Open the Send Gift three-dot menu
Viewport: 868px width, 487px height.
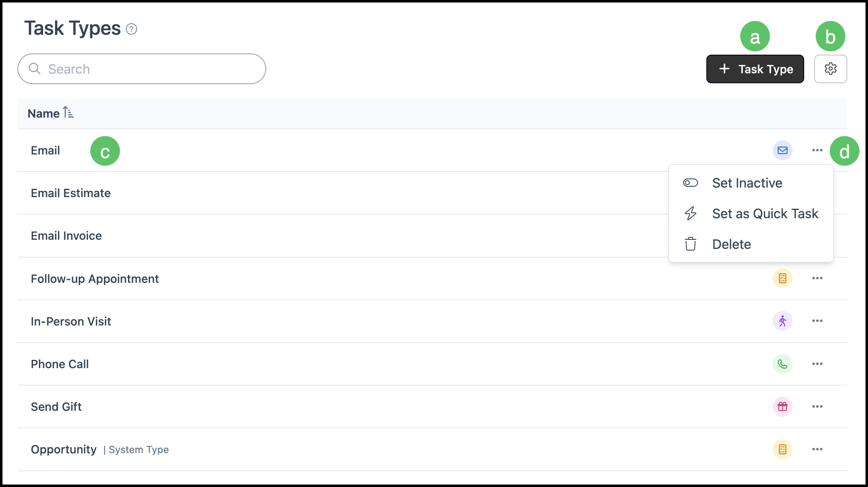pos(817,407)
